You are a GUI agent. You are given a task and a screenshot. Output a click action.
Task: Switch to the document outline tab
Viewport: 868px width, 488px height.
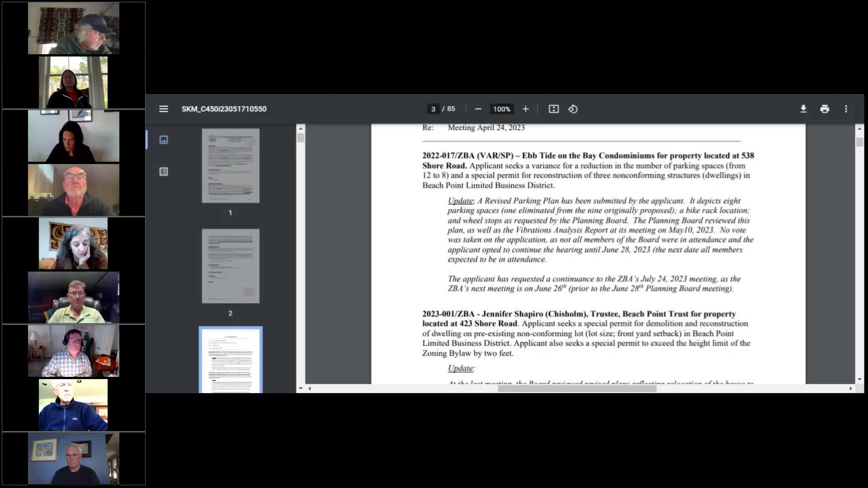click(164, 172)
